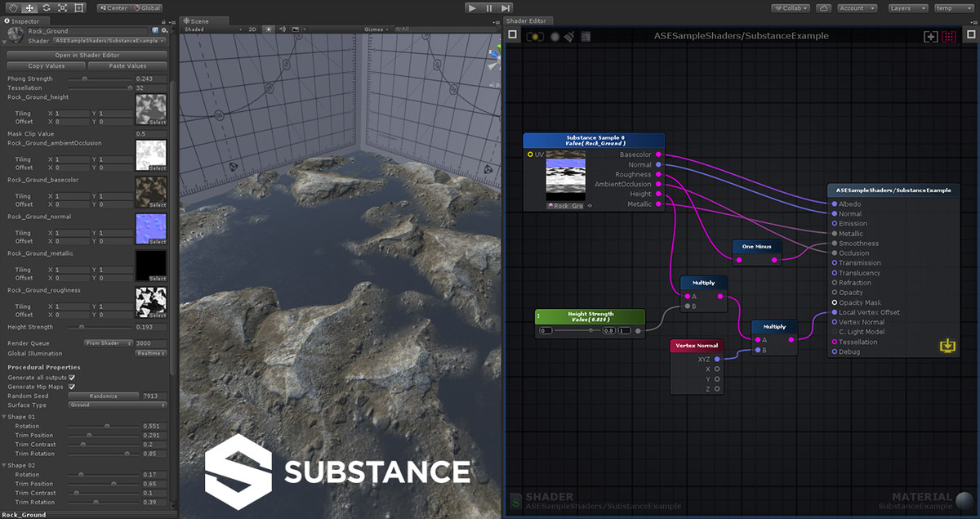Open the Scene Gizmos dropdown

376,29
